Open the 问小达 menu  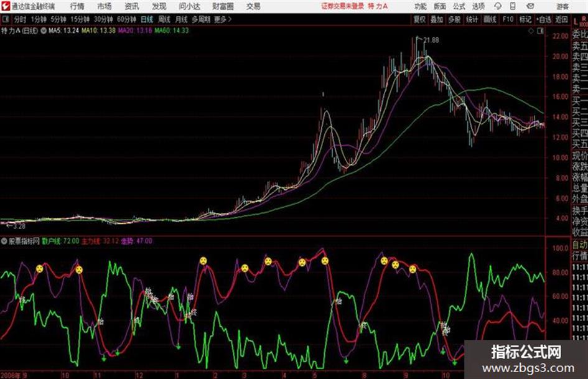(x=189, y=6)
